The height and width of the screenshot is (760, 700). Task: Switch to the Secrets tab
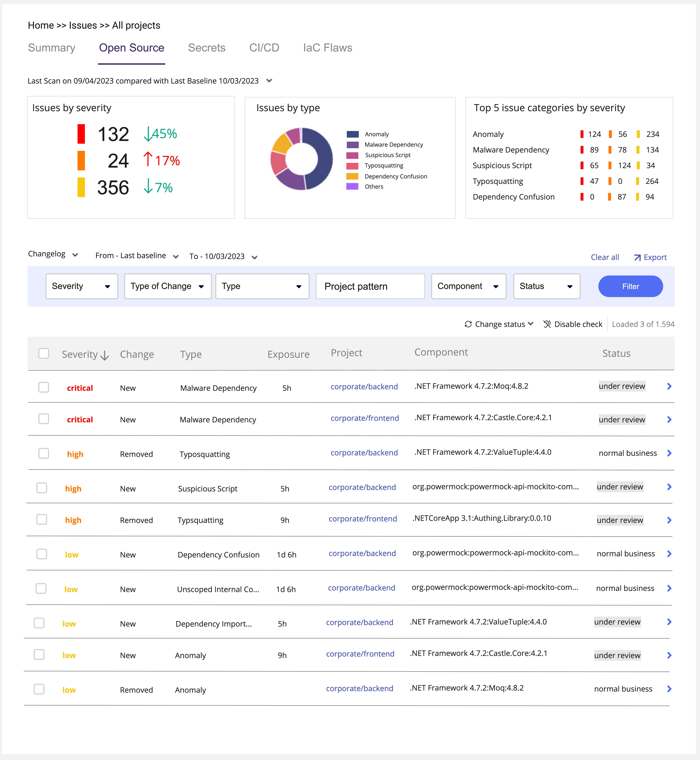(x=207, y=48)
